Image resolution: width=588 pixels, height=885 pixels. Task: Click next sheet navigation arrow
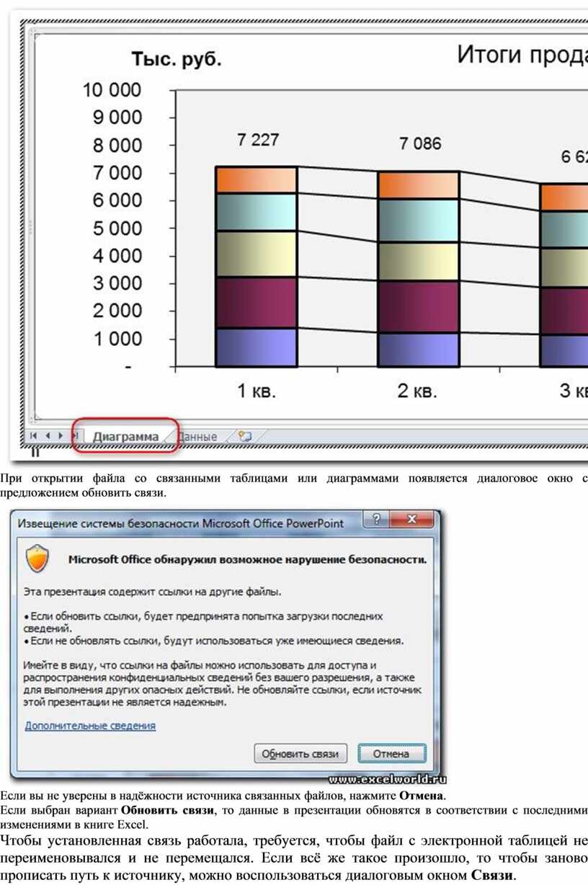61,436
